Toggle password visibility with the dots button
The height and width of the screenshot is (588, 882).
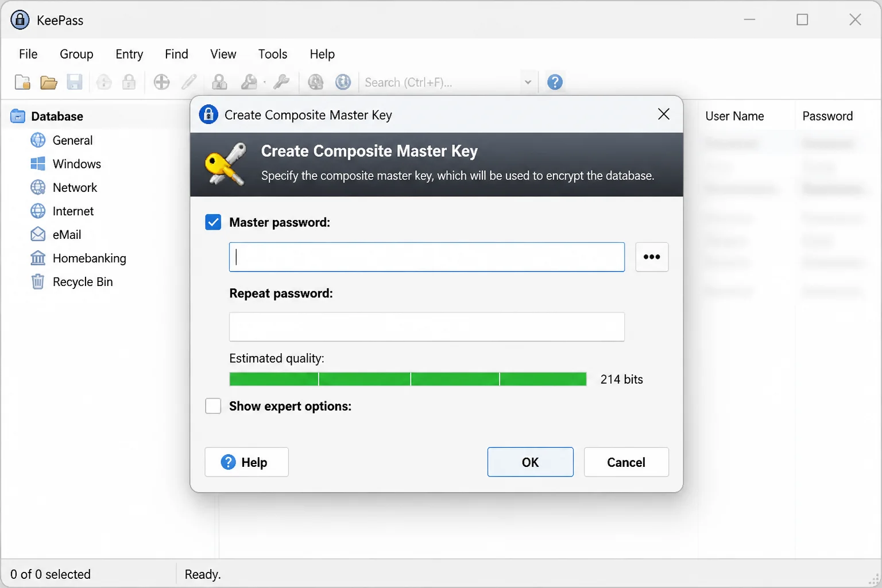click(x=652, y=257)
